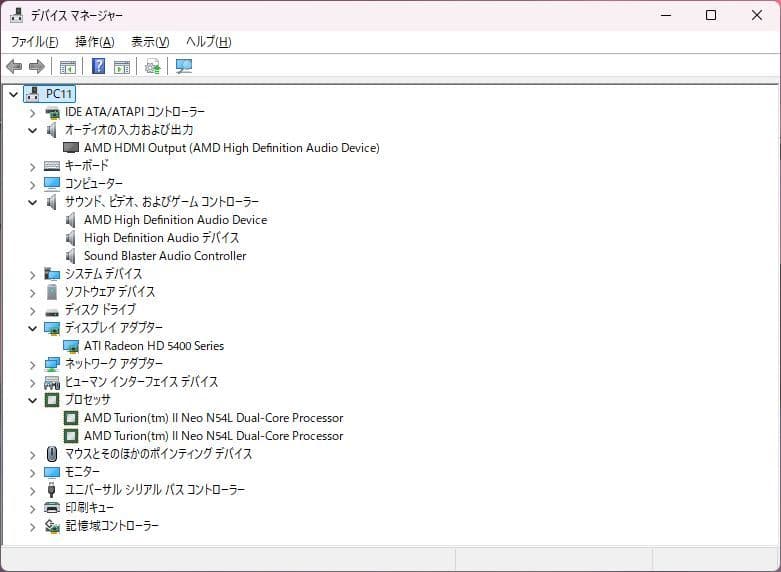Select the プロセッサ label

pyautogui.click(x=87, y=400)
